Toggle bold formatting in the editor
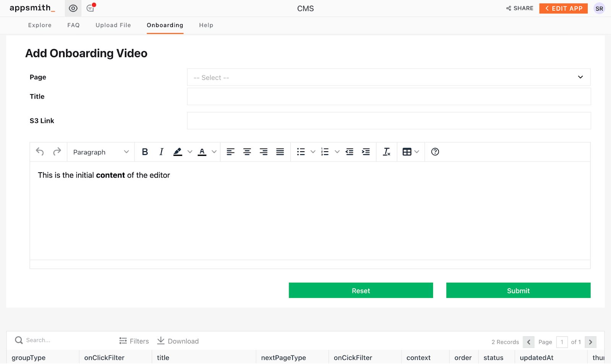Image resolution: width=611 pixels, height=364 pixels. point(145,152)
